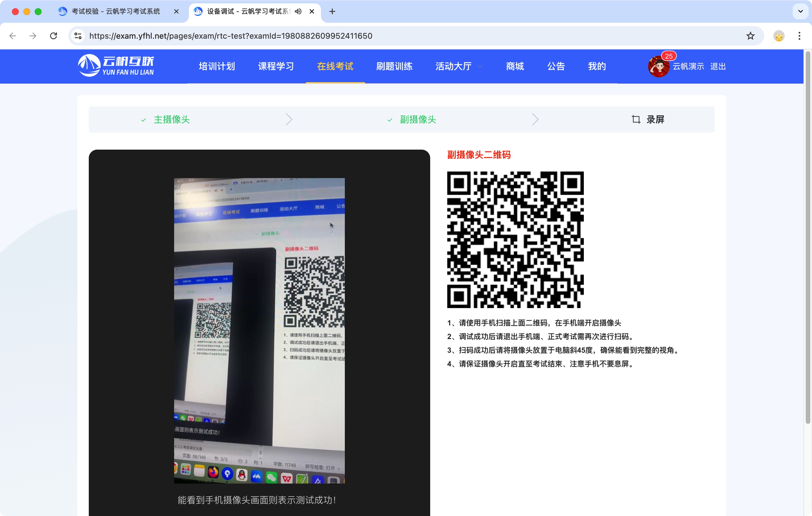This screenshot has height=516, width=812.
Task: Open Chrome three-dot menu
Action: pyautogui.click(x=799, y=36)
